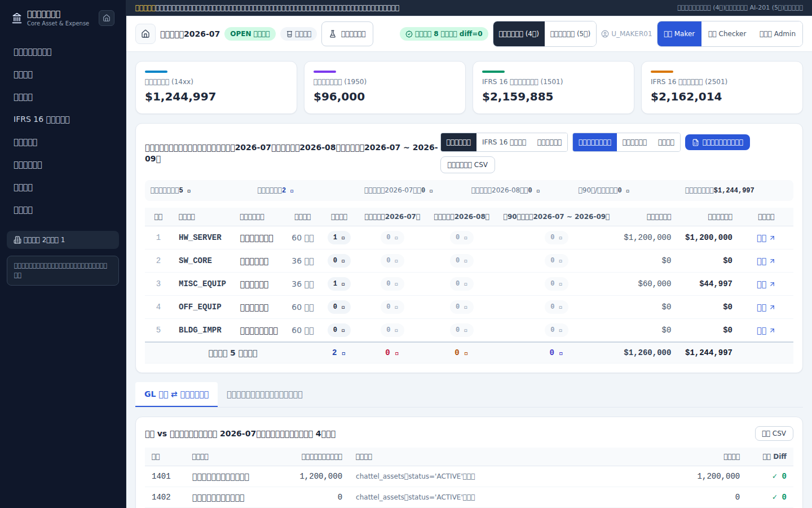This screenshot has height=508, width=812.
Task: Open the arrow link in the MISC_EQUIP row
Action: click(x=766, y=284)
